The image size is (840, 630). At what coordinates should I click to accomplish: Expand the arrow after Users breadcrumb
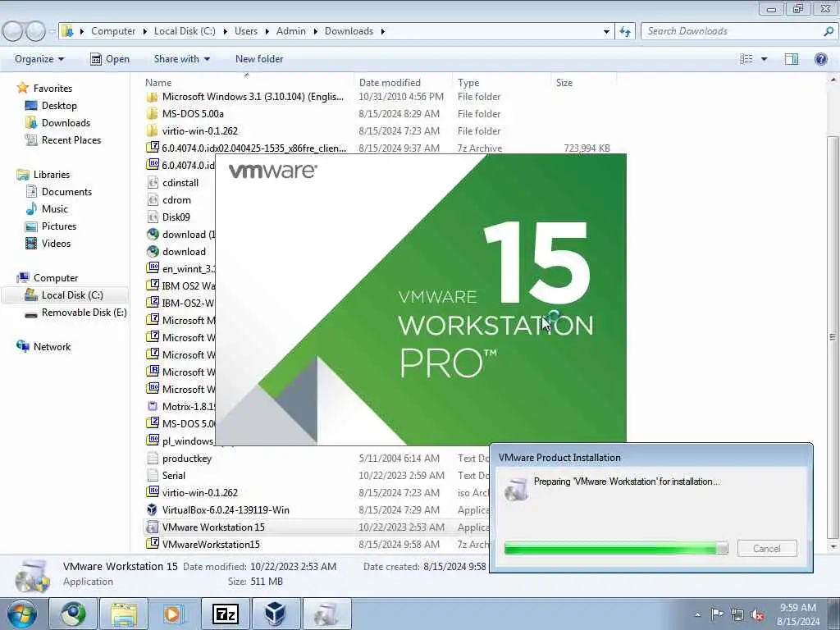267,32
